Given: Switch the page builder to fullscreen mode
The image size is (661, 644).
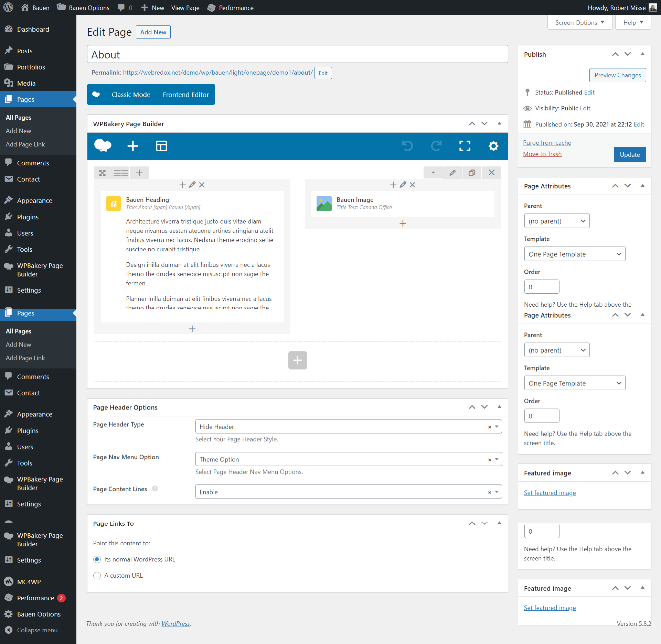Looking at the screenshot, I should click(465, 146).
